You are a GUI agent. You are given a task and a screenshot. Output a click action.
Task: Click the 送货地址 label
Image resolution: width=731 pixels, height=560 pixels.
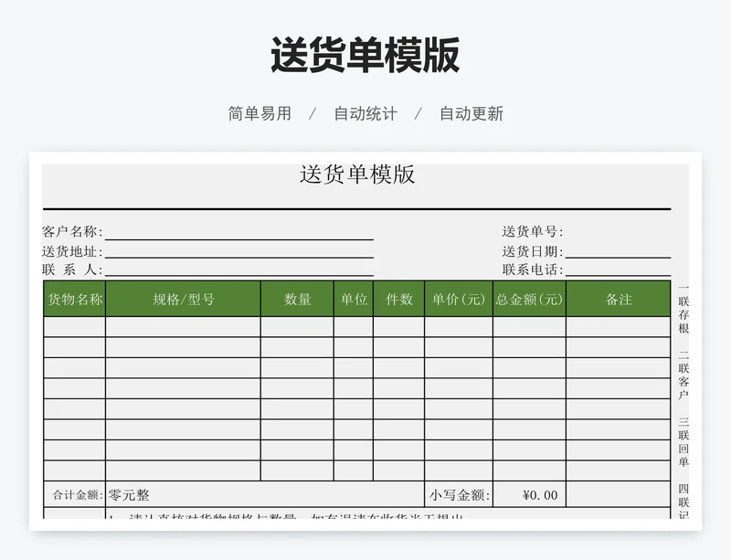[x=72, y=251]
